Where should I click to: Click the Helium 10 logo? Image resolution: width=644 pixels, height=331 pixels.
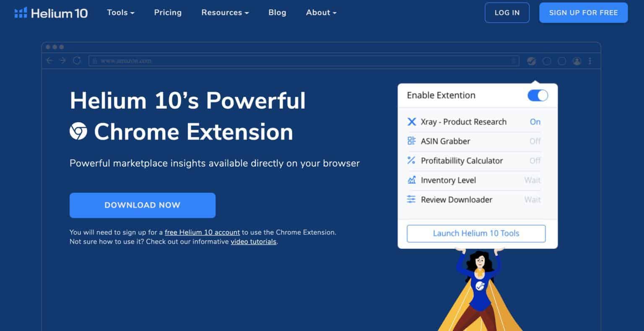pyautogui.click(x=51, y=13)
